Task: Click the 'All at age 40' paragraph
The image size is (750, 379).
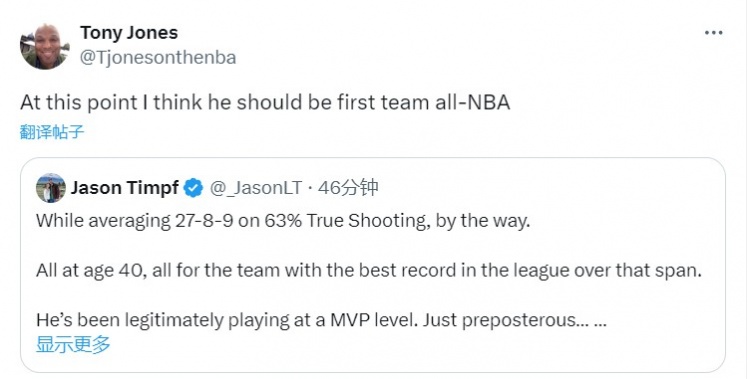Action: point(369,270)
